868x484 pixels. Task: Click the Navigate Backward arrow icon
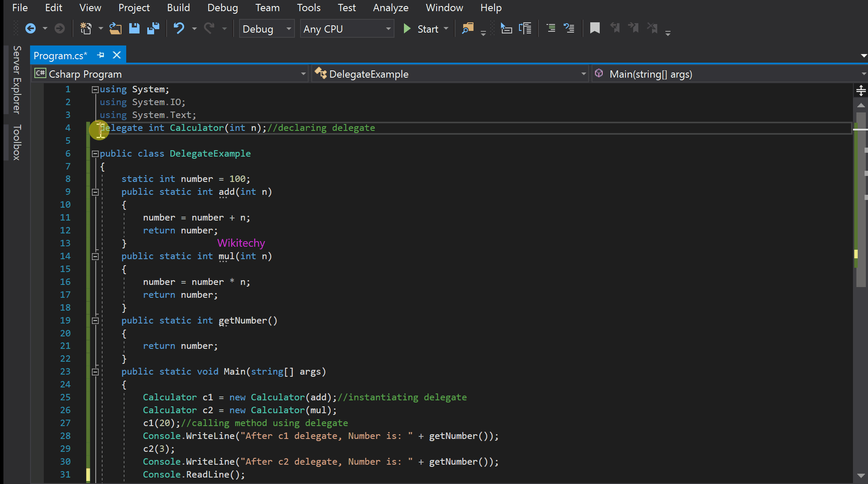point(30,29)
